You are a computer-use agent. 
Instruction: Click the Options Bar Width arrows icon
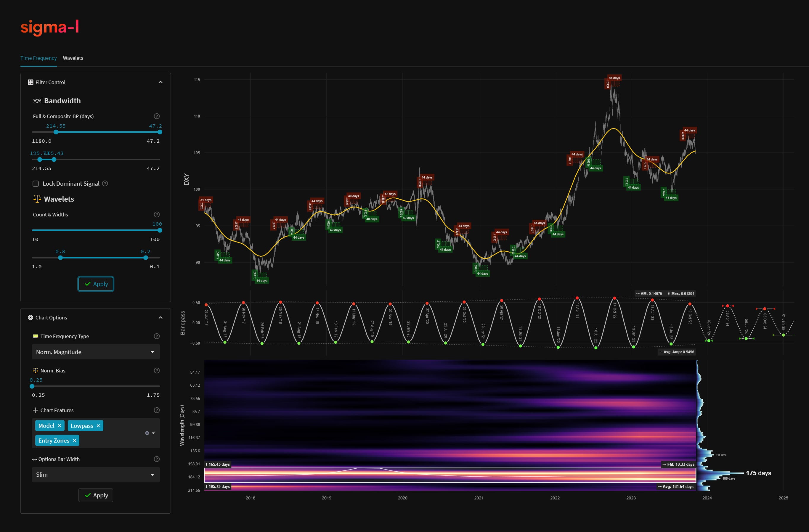tap(35, 459)
